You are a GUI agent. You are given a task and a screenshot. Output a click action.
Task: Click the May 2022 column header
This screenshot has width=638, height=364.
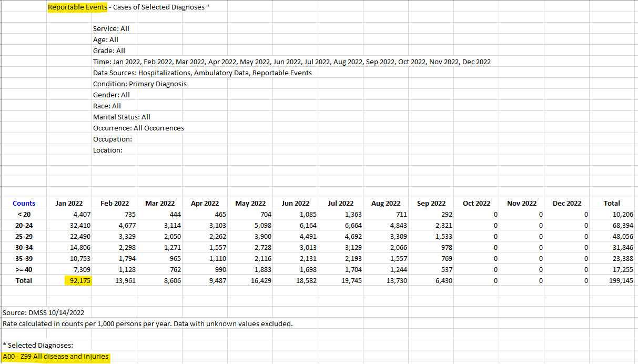pyautogui.click(x=250, y=203)
